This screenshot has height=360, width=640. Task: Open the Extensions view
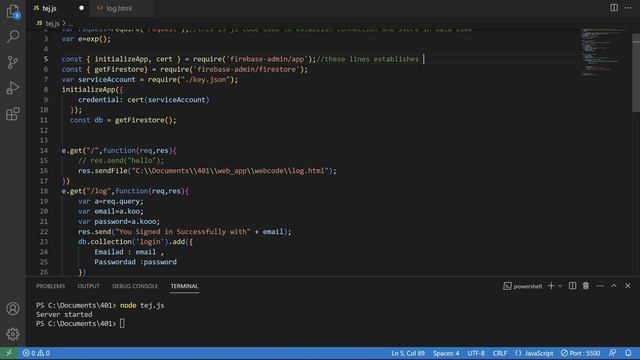13,114
